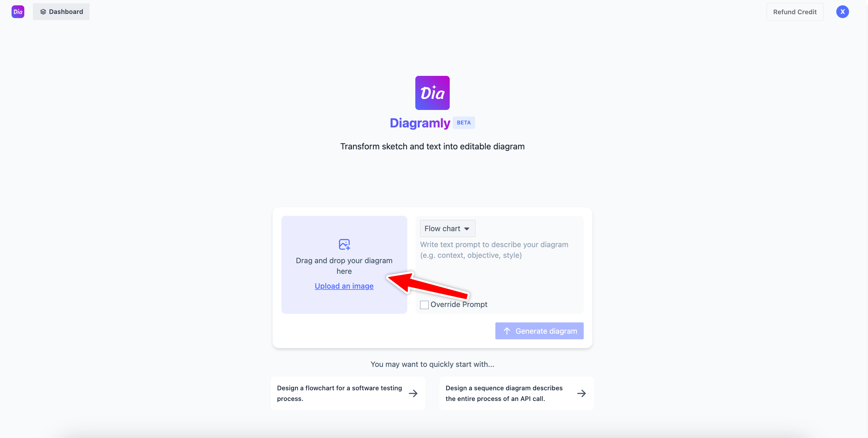Select the software testing flowchart suggestion
This screenshot has width=868, height=438.
coord(348,393)
